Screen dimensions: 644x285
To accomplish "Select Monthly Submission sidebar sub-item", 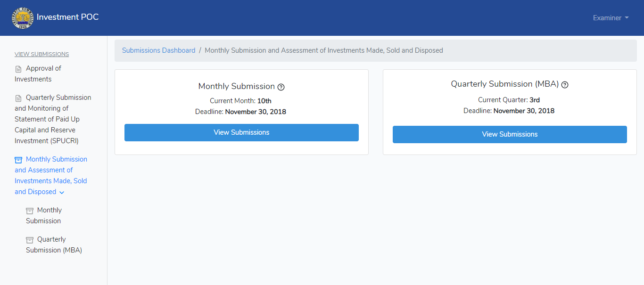I will point(44,216).
